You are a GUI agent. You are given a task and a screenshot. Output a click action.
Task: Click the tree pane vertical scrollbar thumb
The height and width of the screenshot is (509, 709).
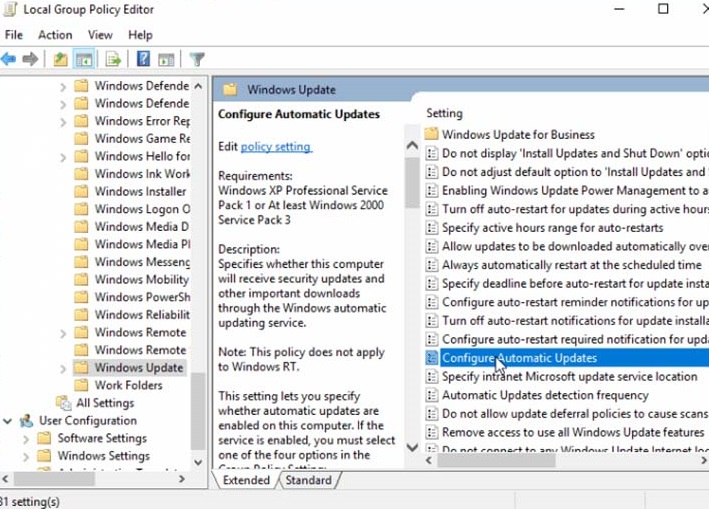pos(198,411)
